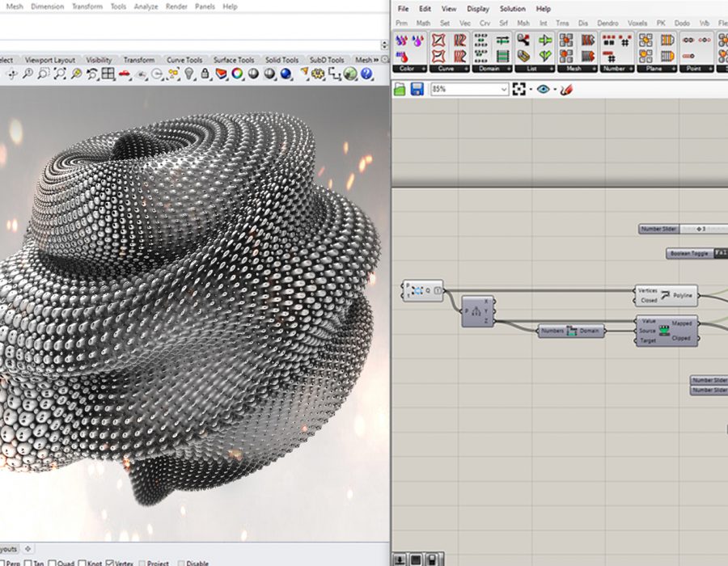Toggle the Grasshopper preview eye icon
This screenshot has width=728, height=566.
[543, 89]
